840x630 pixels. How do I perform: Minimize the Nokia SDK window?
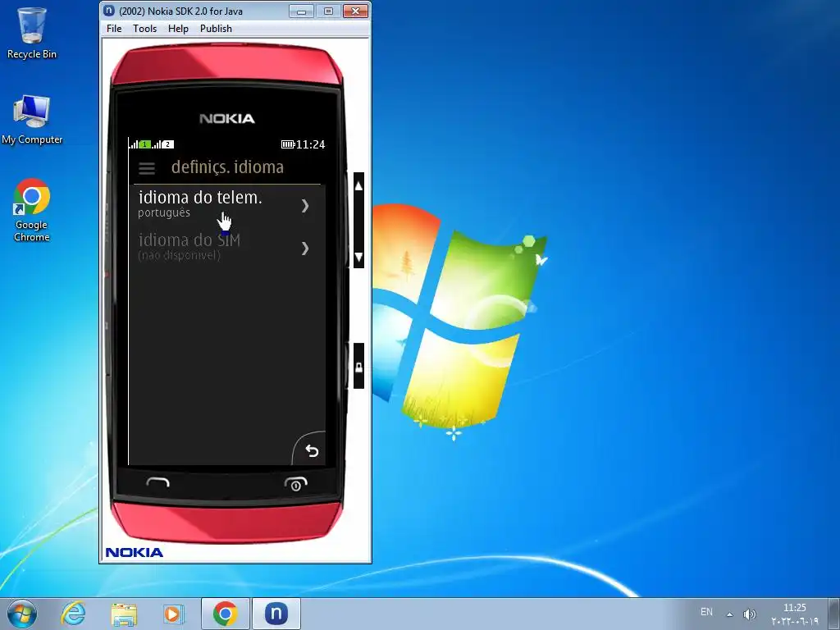click(x=302, y=11)
